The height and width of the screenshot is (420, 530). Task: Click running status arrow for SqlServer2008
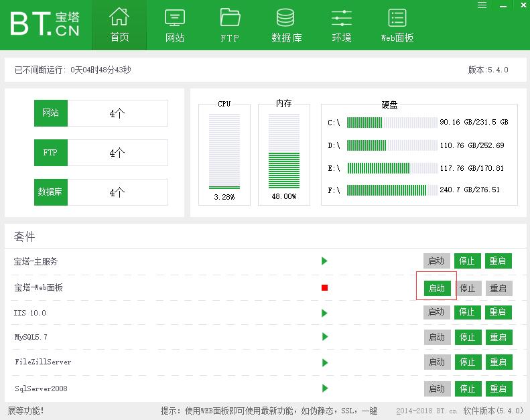325,389
